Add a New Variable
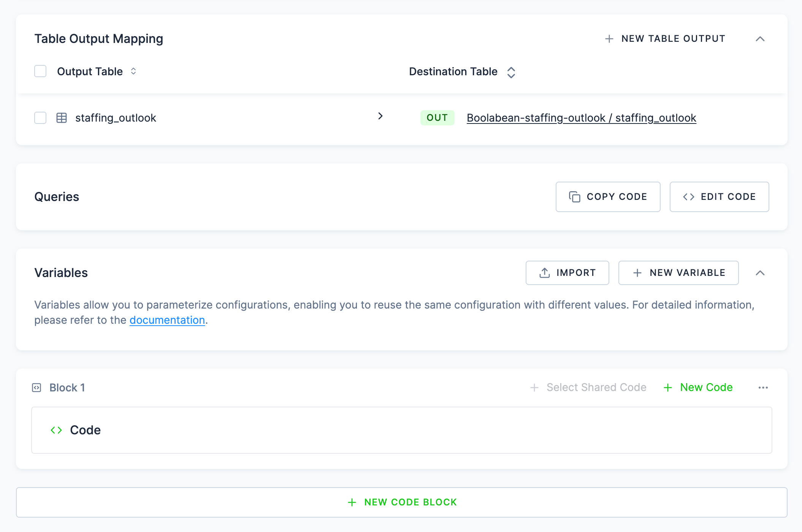802x532 pixels. [x=678, y=273]
